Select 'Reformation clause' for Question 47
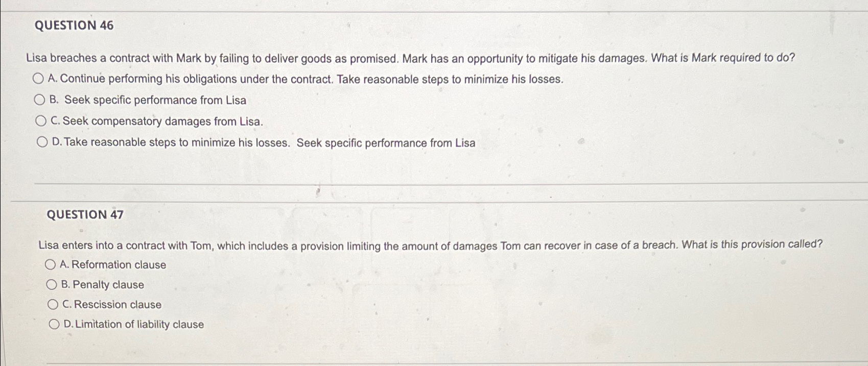Viewport: 868px width, 366px height. [50, 264]
